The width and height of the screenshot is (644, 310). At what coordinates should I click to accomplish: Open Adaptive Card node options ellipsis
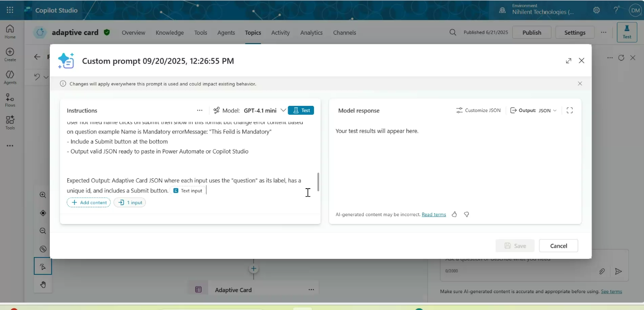(x=311, y=290)
